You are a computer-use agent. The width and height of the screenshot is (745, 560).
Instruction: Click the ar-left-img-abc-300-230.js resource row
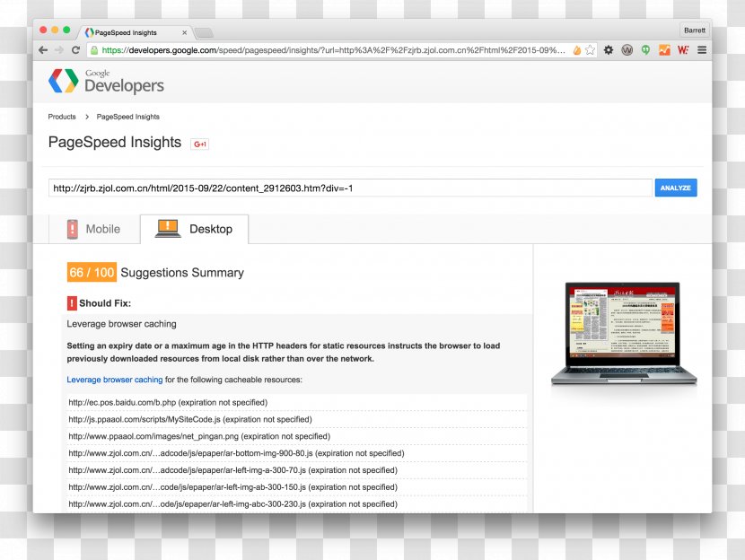pos(296,504)
